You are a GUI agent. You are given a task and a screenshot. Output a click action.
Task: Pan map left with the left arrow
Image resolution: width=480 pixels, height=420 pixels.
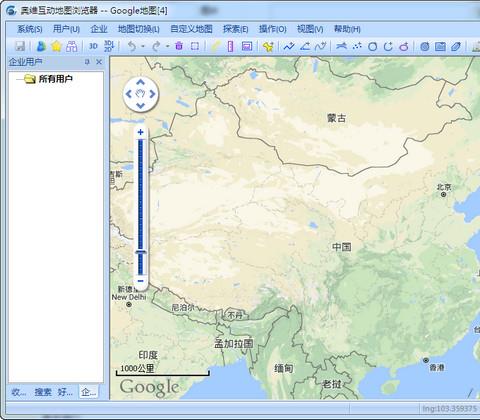click(x=128, y=94)
